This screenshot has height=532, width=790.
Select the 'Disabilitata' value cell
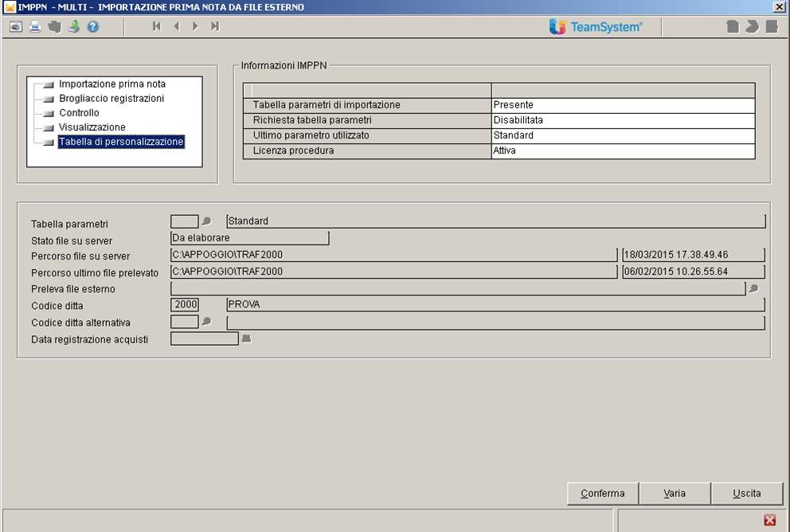coord(624,120)
